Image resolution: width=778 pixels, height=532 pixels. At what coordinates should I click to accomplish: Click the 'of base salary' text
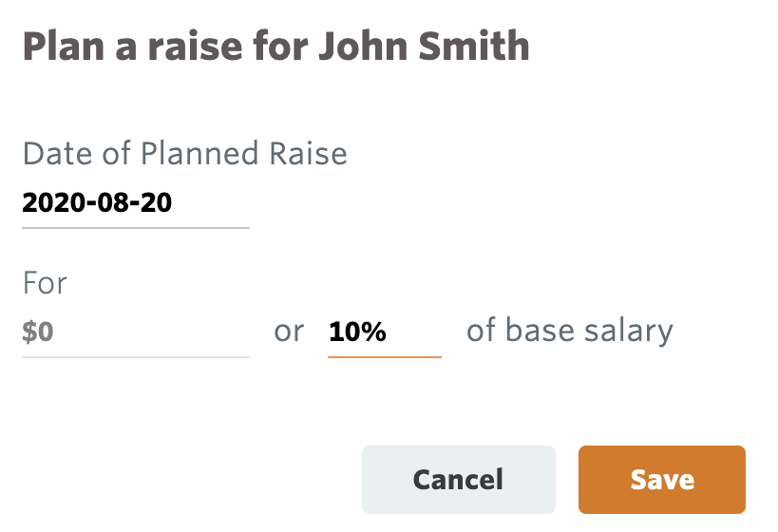569,331
